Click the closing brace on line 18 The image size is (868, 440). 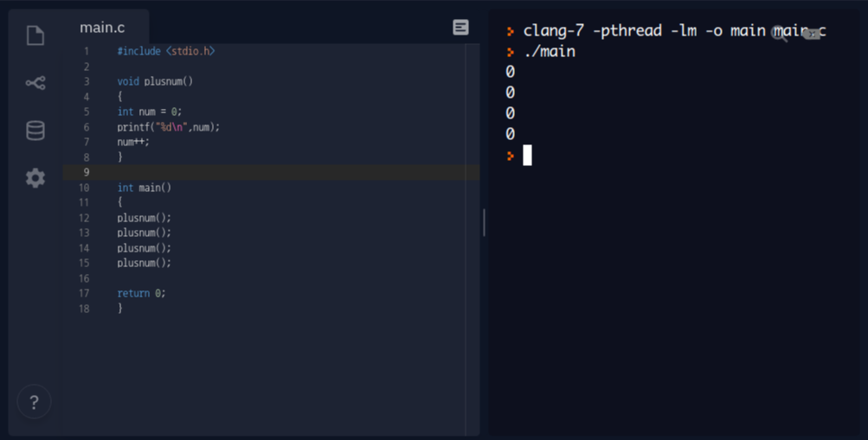tap(120, 309)
